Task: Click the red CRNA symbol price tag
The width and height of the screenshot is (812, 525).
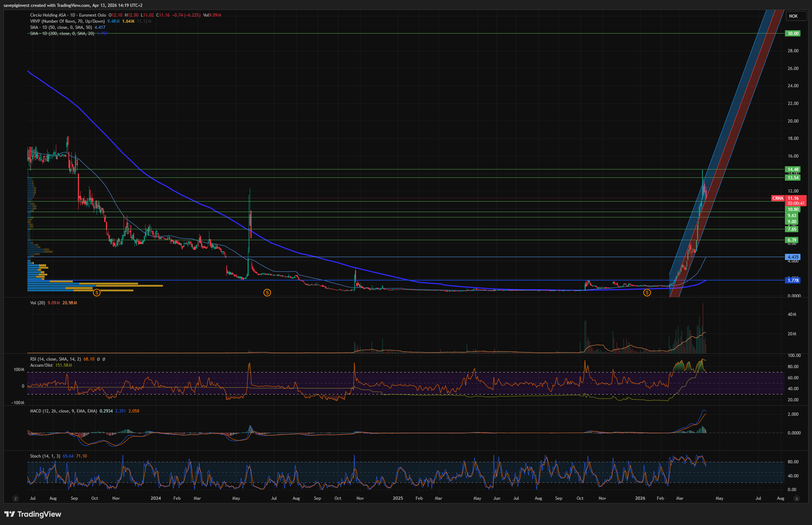Action: pos(778,198)
